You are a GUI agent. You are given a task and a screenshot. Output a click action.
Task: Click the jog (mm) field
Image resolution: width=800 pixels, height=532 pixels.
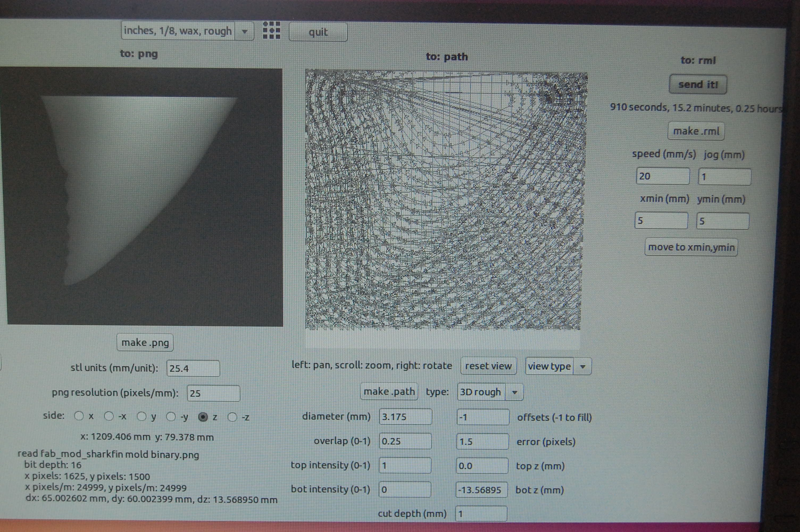pyautogui.click(x=724, y=177)
